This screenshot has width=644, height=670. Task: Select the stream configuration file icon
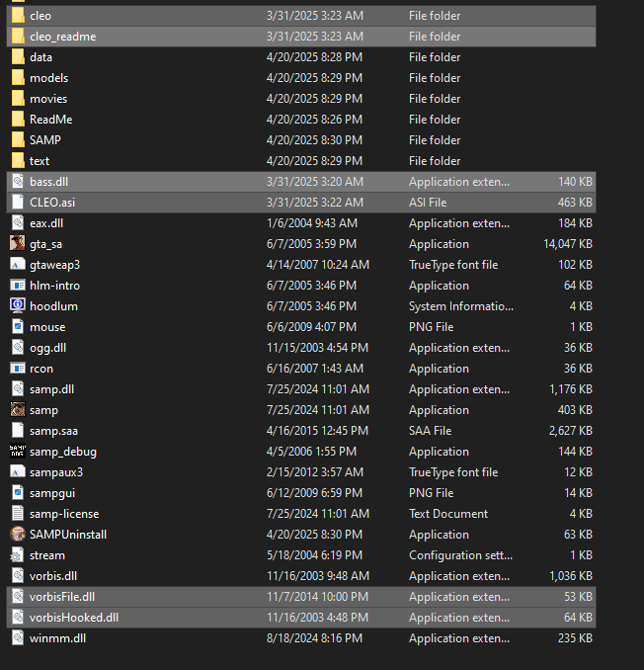pyautogui.click(x=18, y=555)
